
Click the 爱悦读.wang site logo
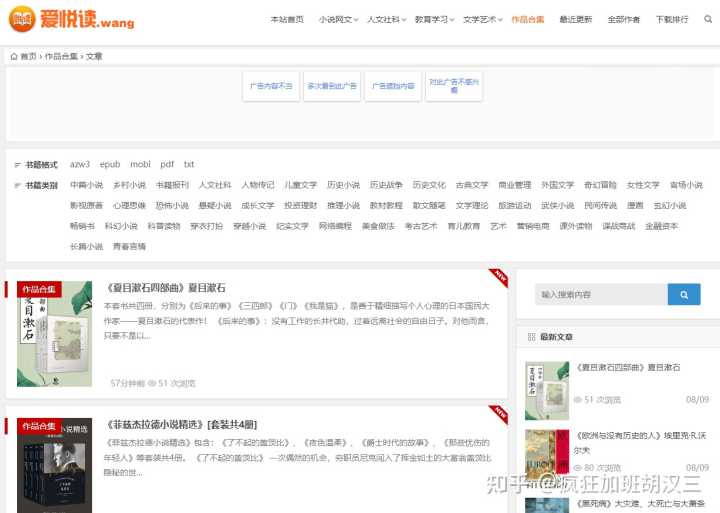[x=72, y=19]
